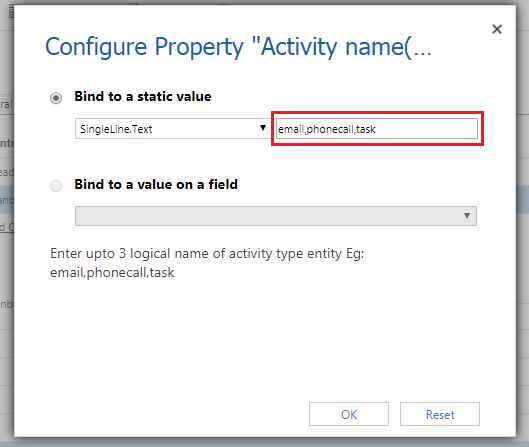The height and width of the screenshot is (447, 529).
Task: Focus the email,phonecall,task static value field
Action: coord(377,129)
